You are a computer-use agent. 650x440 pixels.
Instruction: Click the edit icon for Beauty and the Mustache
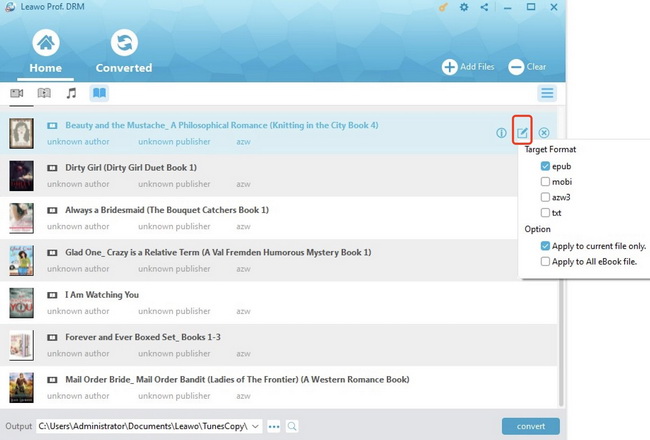[x=522, y=133]
